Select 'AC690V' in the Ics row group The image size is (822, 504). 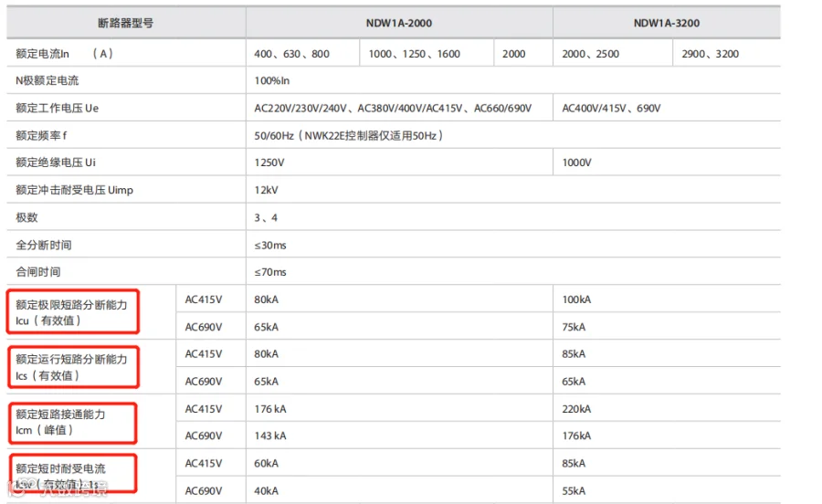[x=204, y=382]
